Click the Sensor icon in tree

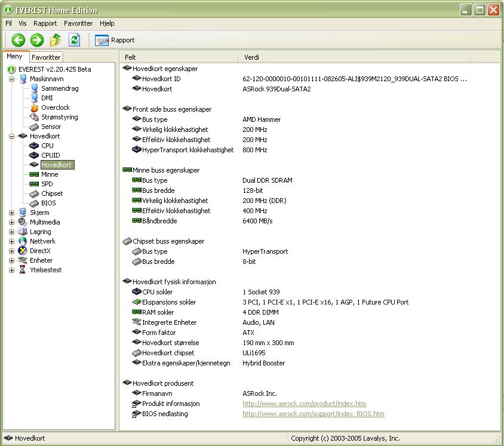[34, 127]
